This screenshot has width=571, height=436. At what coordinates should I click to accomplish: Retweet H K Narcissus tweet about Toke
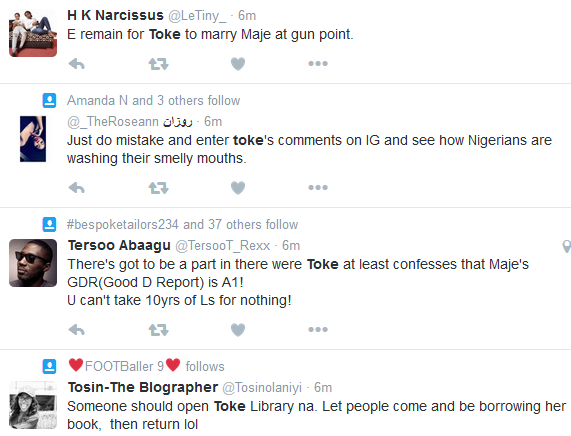(x=158, y=64)
